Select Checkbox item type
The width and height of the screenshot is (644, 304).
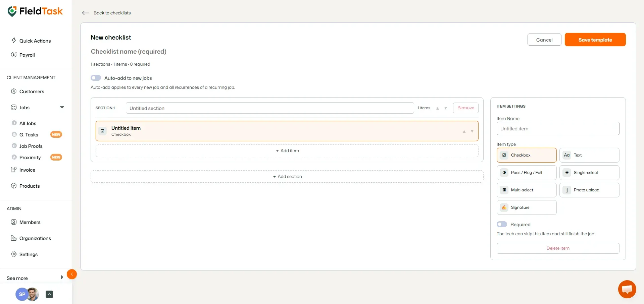[527, 155]
